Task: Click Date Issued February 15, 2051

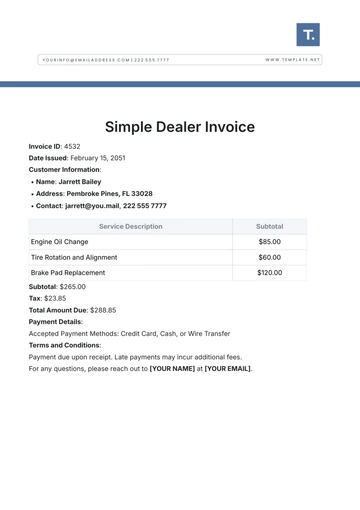Action: (77, 158)
